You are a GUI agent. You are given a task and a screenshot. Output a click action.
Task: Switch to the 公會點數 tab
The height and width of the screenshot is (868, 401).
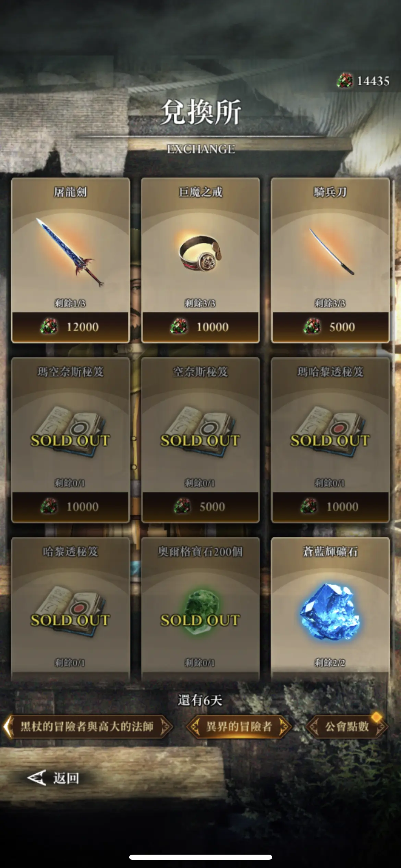(347, 726)
